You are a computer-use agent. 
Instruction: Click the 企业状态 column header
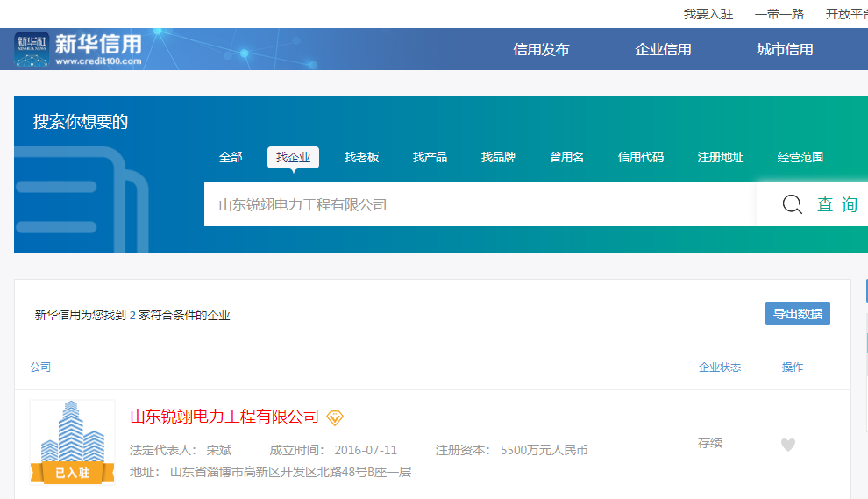tap(720, 367)
